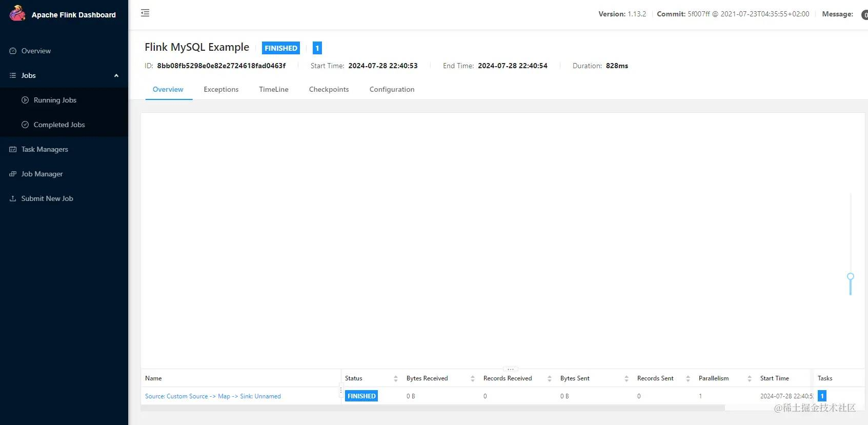Click the resize handle above the table
Image resolution: width=868 pixels, height=425 pixels.
tap(511, 369)
